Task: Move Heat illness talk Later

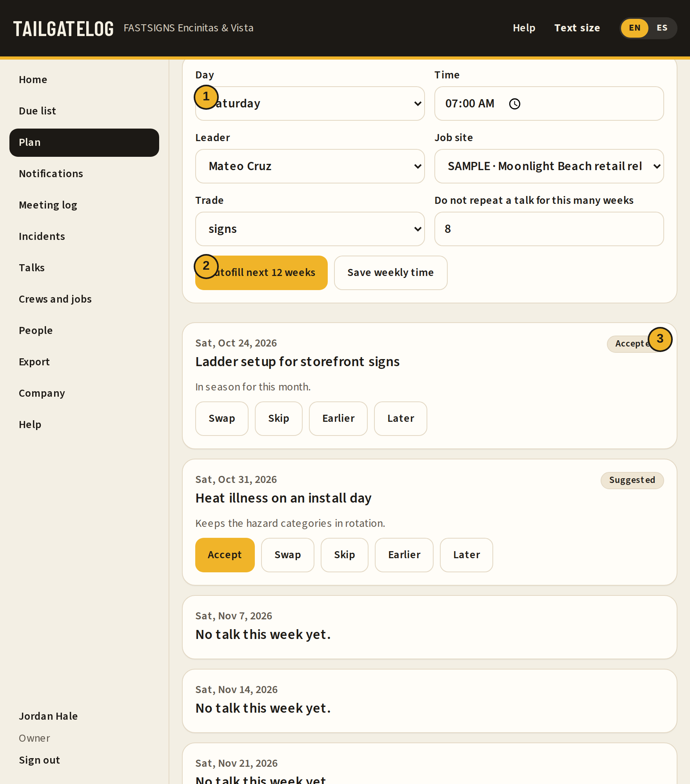Action: pos(467,555)
